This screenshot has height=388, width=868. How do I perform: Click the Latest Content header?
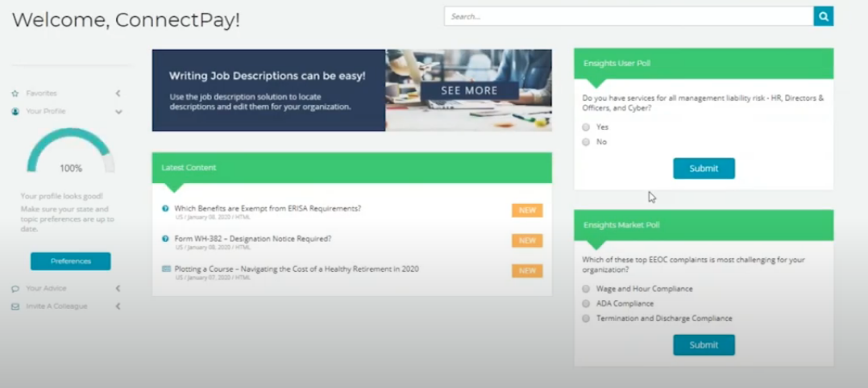tap(351, 168)
